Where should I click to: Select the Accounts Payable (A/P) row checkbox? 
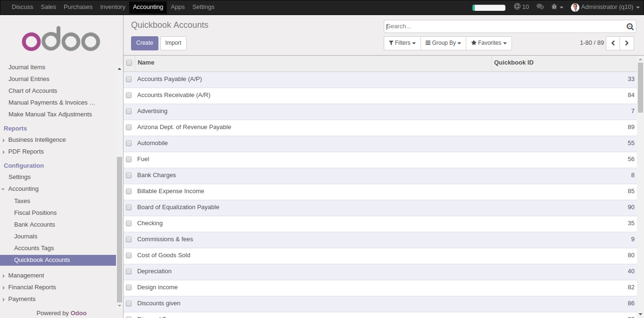point(129,79)
